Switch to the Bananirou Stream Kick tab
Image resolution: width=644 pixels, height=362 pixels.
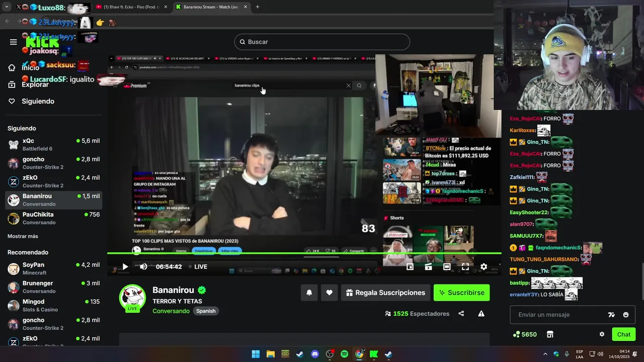point(211,7)
